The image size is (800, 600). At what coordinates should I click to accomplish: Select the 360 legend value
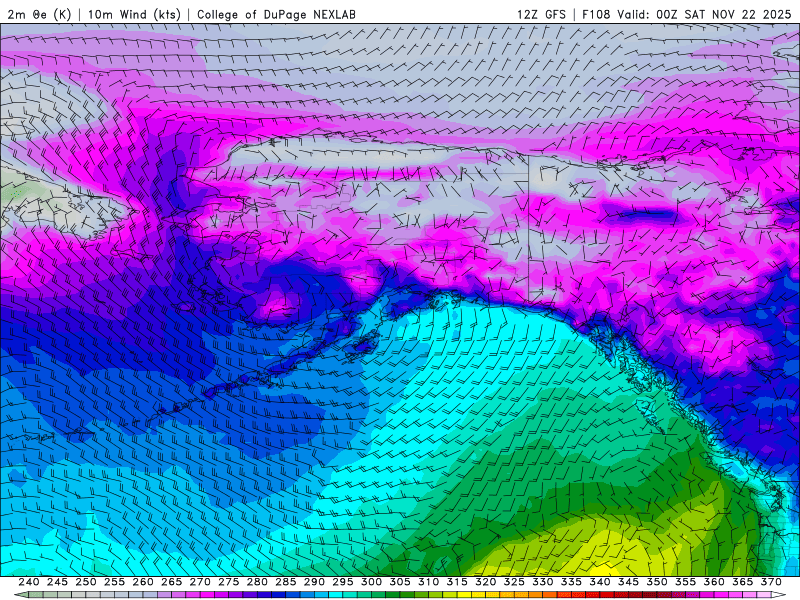click(714, 582)
